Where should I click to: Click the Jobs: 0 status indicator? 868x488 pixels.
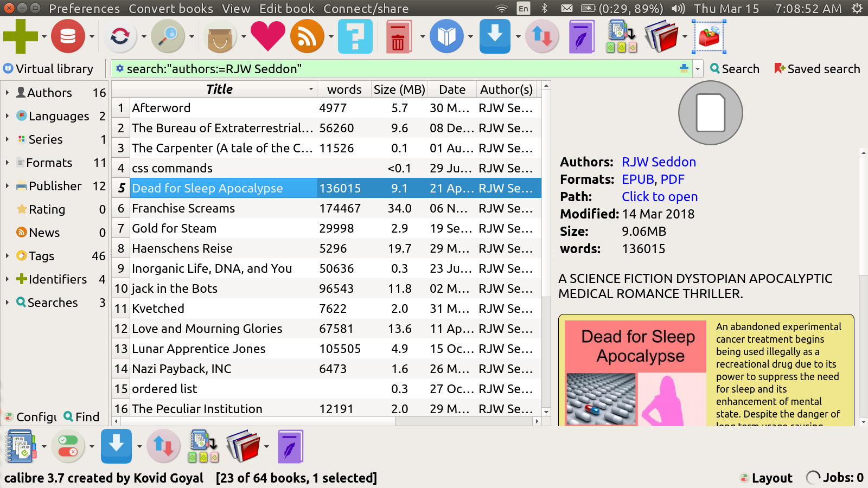(835, 478)
